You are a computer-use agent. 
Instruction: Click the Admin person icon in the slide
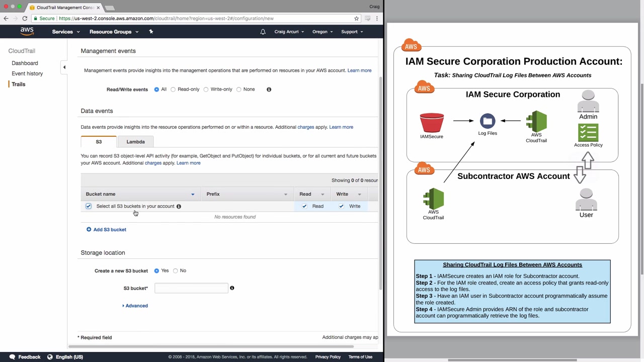pos(588,101)
